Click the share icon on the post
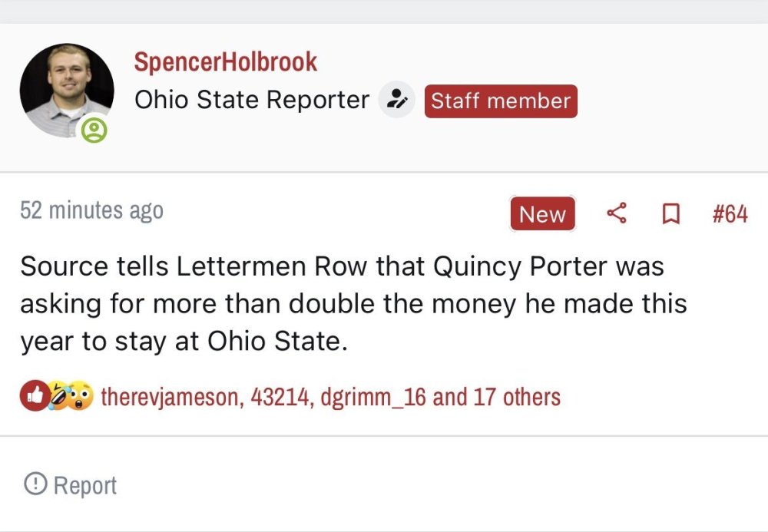Image resolution: width=768 pixels, height=532 pixels. (617, 213)
